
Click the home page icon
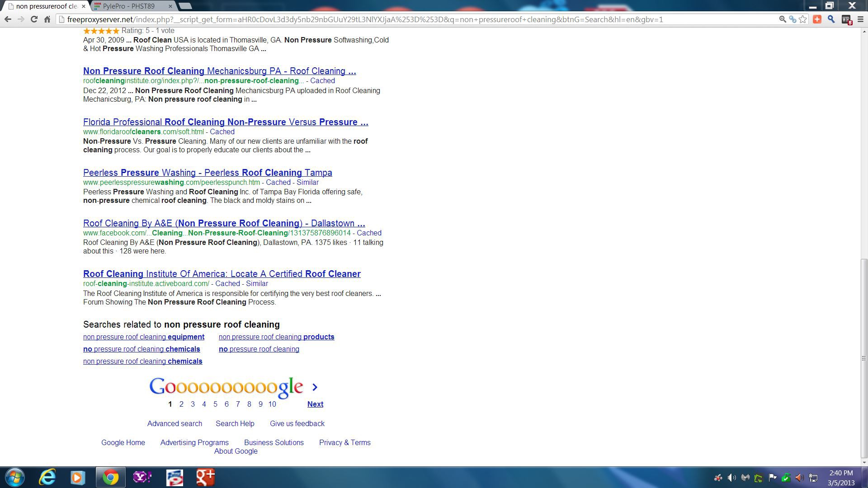pos(47,19)
